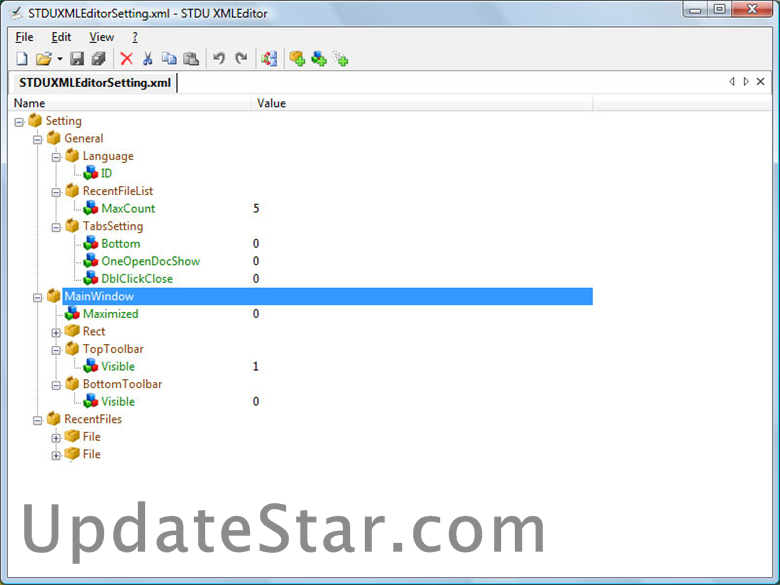Click the Redo arrow icon
Viewport: 780px width, 585px height.
pyautogui.click(x=241, y=59)
